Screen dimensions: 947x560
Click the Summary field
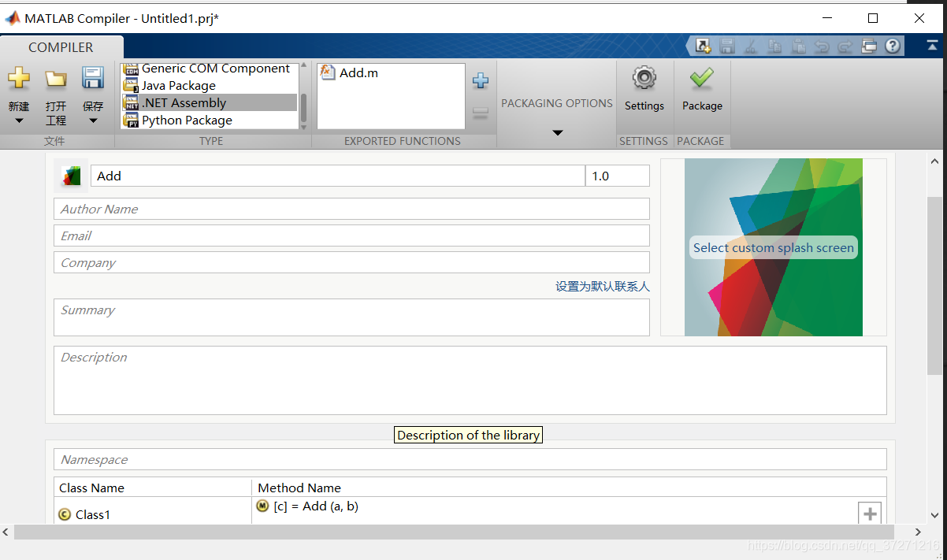pos(351,317)
